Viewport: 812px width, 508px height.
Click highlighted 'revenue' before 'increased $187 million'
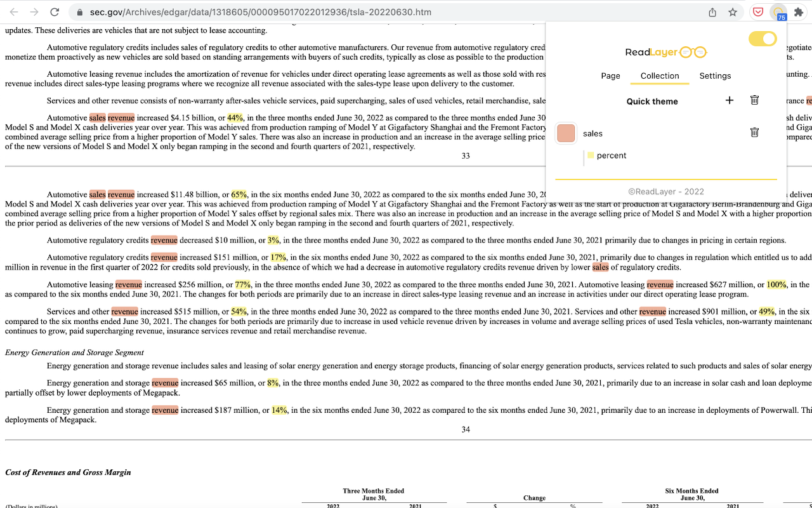pos(165,411)
